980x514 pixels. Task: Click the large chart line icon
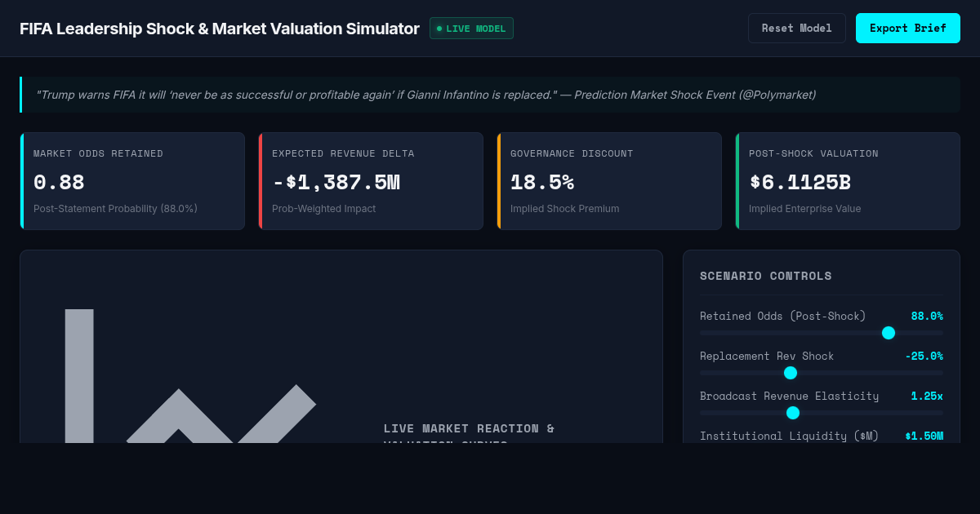190,376
